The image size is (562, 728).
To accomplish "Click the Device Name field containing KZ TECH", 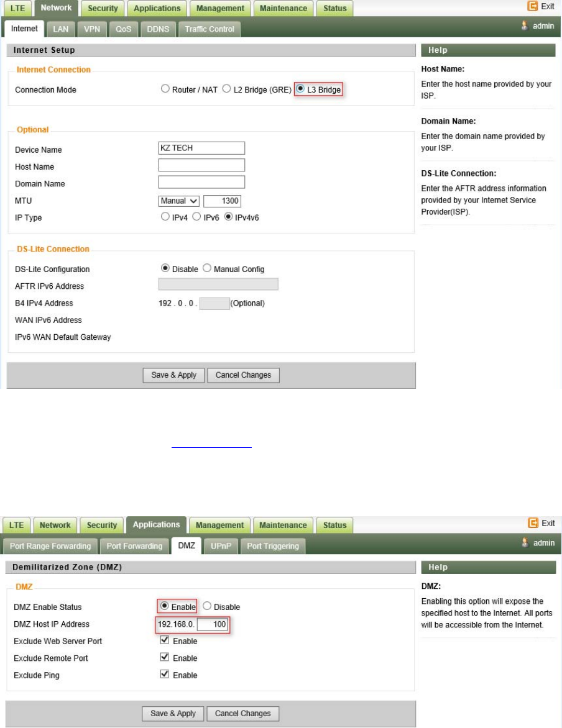I will tap(201, 148).
